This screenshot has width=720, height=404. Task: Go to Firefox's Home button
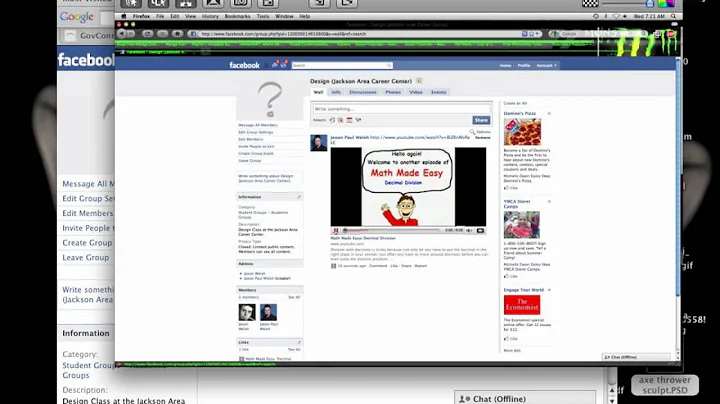(177, 34)
